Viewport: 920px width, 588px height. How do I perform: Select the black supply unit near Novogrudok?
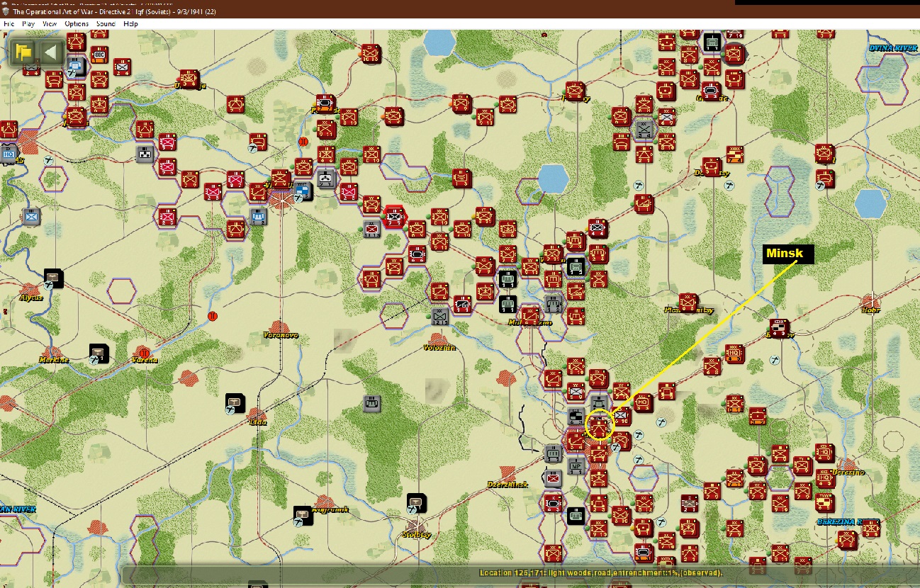(304, 516)
